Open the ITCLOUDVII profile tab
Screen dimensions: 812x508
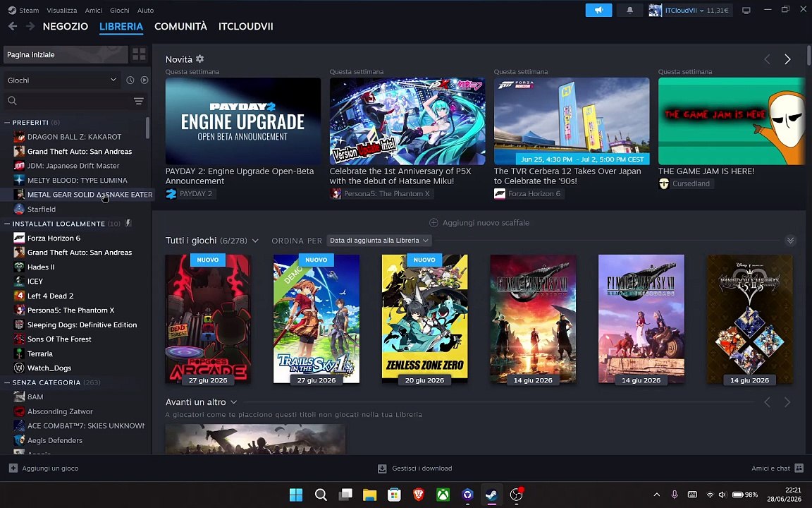pos(245,26)
